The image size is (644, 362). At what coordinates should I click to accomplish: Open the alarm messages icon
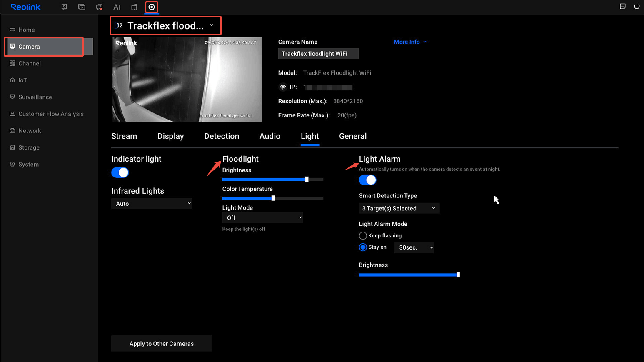click(99, 7)
